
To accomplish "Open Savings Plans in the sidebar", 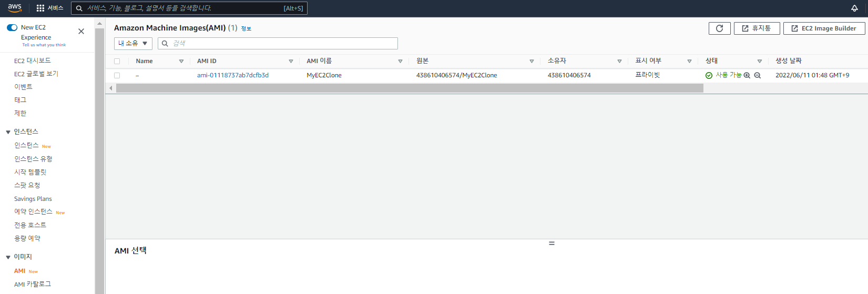I will (33, 199).
